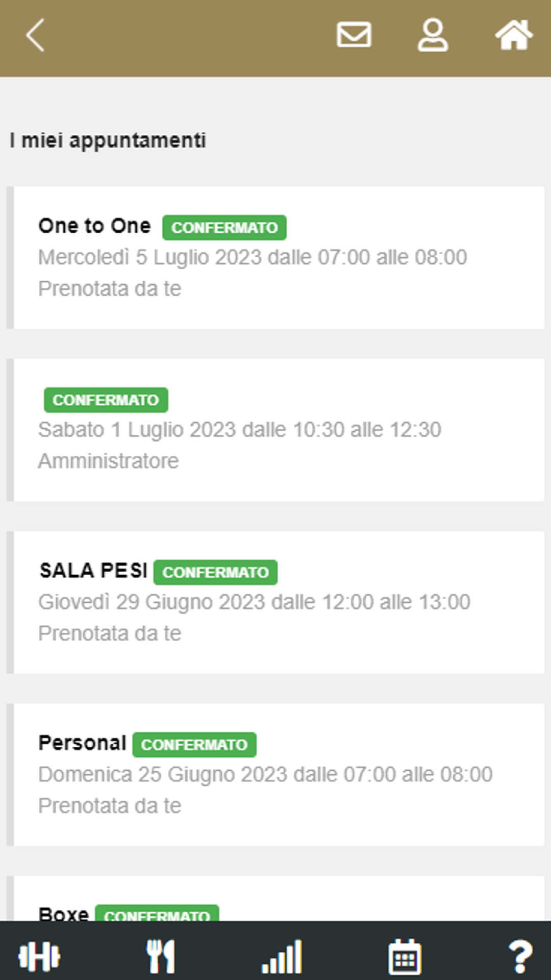This screenshot has height=980, width=551.
Task: Select the SALA PESI appointment title
Action: pyautogui.click(x=93, y=571)
